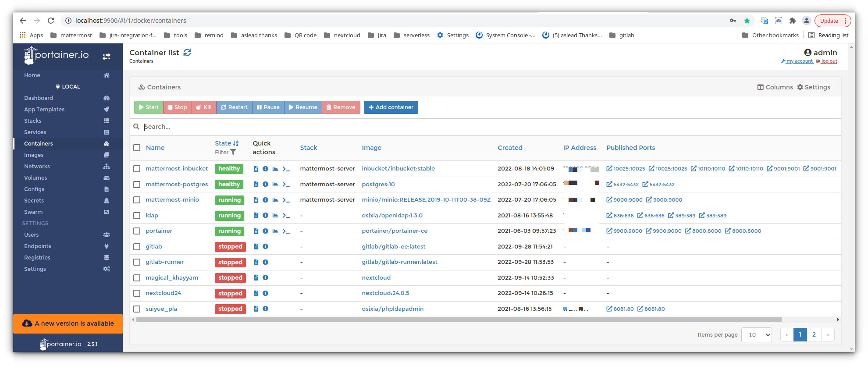The image size is (868, 366).
Task: Sort containers by State column
Action: pyautogui.click(x=227, y=143)
